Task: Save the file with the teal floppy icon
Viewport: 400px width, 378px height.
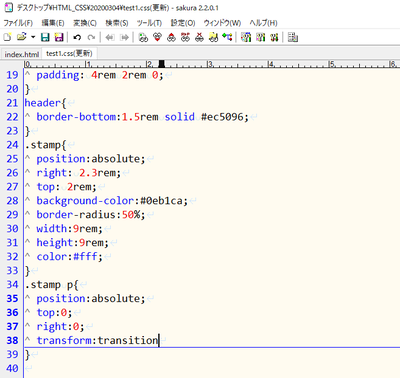Action: coord(45,37)
